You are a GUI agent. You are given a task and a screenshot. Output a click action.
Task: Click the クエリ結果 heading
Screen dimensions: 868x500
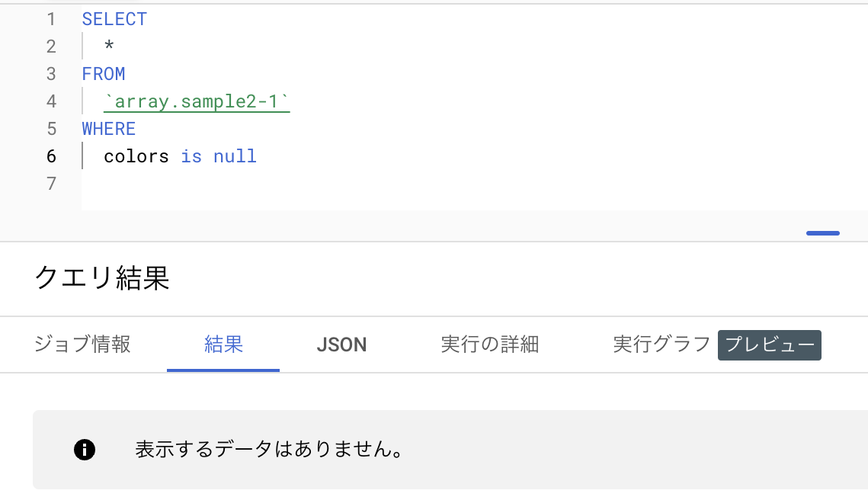coord(102,278)
